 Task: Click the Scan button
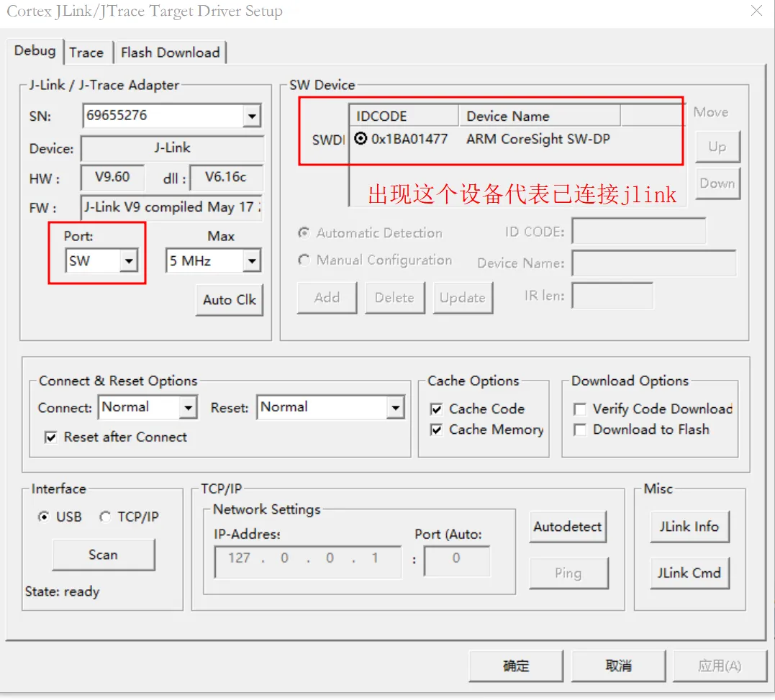(x=104, y=555)
